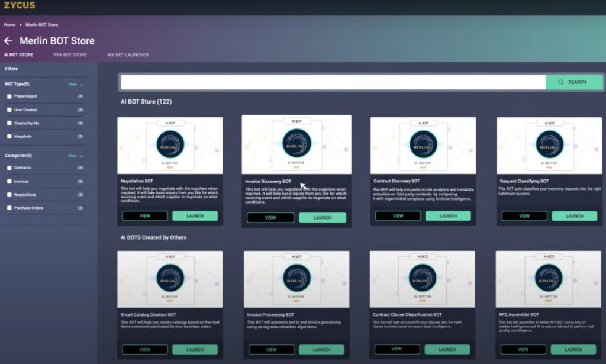Image resolution: width=606 pixels, height=364 pixels.
Task: Tick the Invoices category checkbox
Action: click(9, 181)
